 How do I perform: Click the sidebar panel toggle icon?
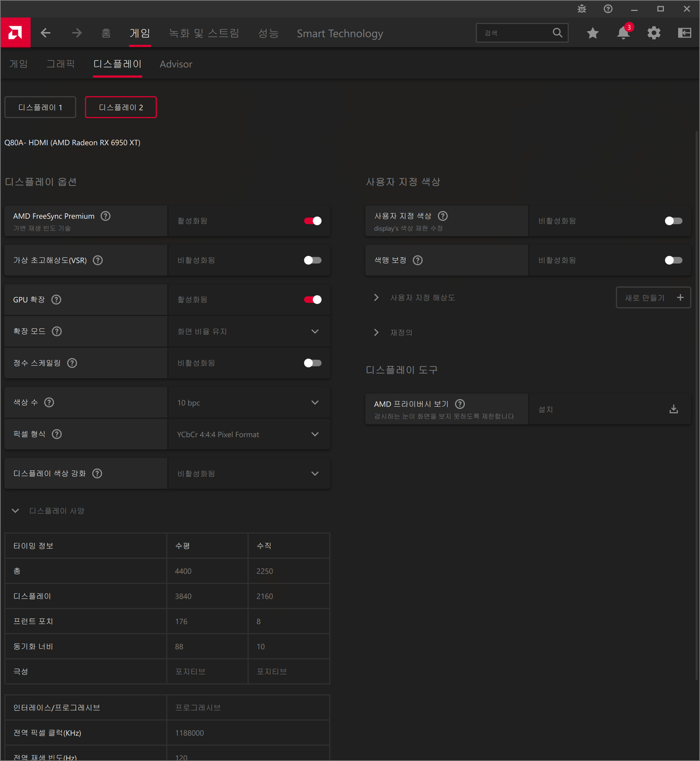click(x=684, y=33)
